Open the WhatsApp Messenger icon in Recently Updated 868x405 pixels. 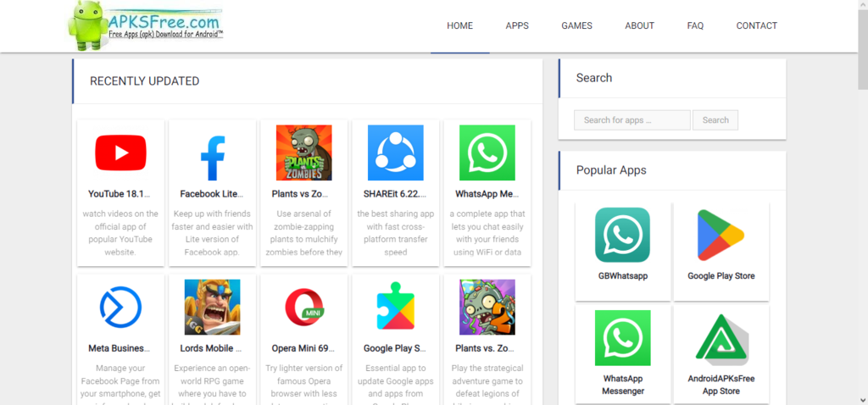(x=487, y=153)
